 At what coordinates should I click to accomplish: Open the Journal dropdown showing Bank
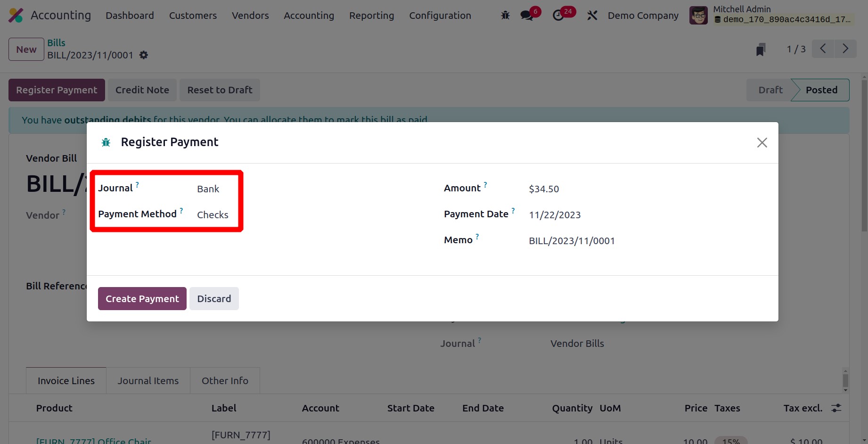208,189
